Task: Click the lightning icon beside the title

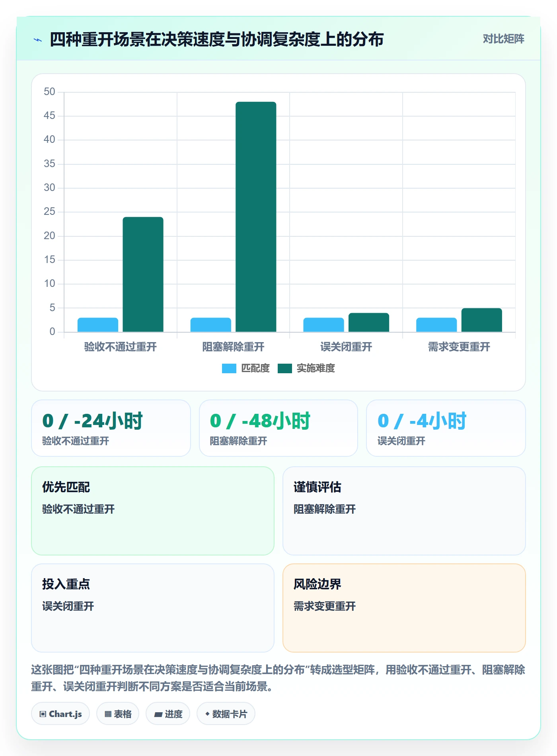Action: pos(38,40)
